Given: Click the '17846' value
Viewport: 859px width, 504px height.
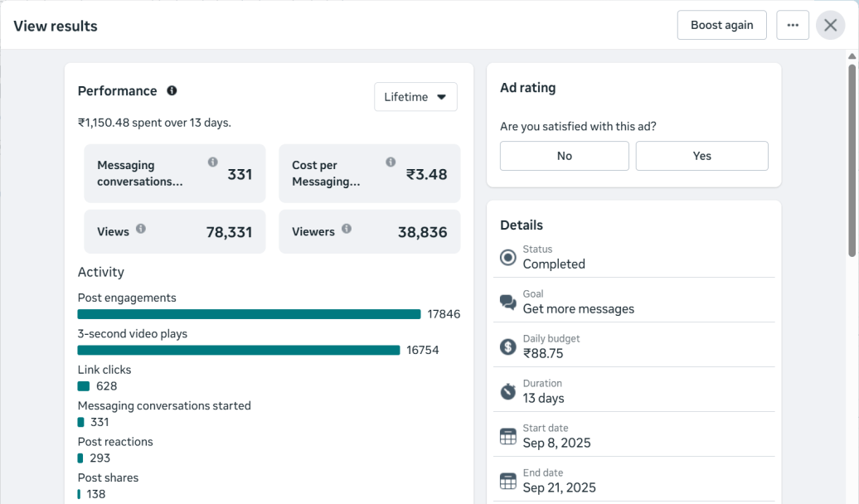Looking at the screenshot, I should [444, 314].
